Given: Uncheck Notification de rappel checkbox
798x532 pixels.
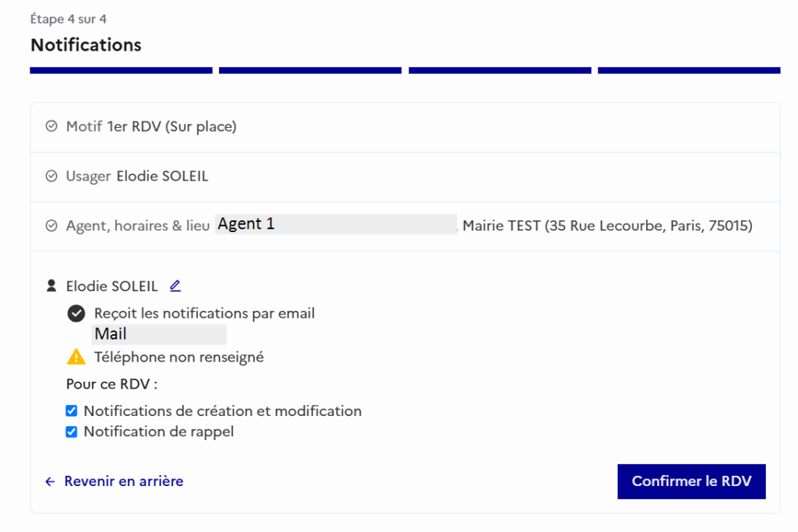Looking at the screenshot, I should (71, 432).
